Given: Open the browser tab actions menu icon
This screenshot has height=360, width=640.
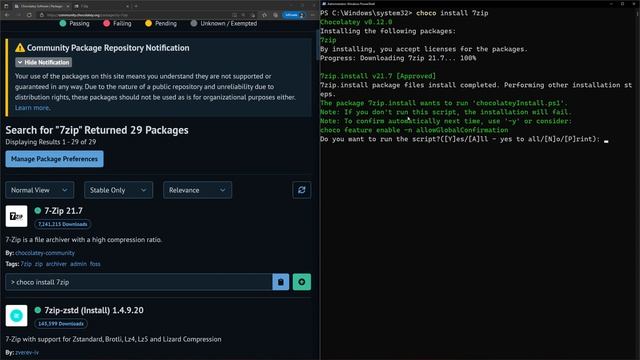Looking at the screenshot, I should click(6, 6).
